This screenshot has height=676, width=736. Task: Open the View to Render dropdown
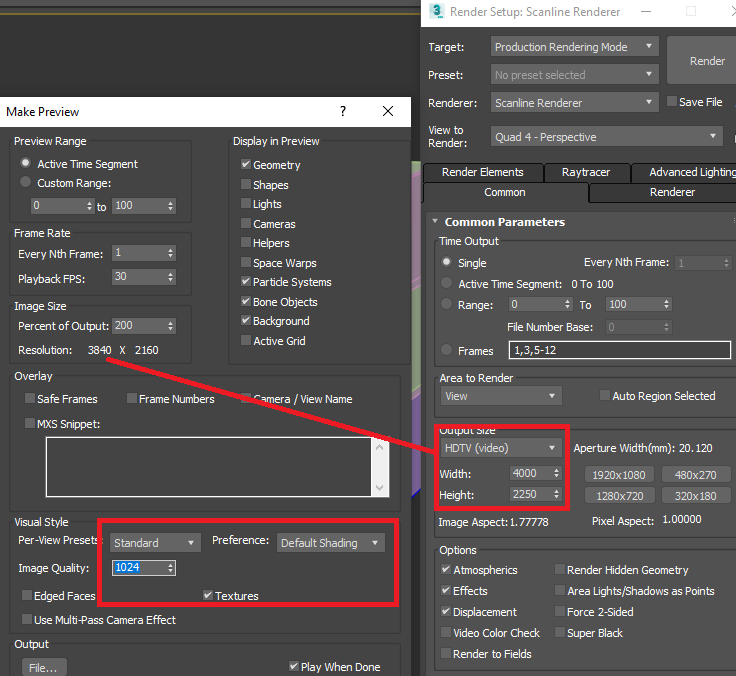606,137
